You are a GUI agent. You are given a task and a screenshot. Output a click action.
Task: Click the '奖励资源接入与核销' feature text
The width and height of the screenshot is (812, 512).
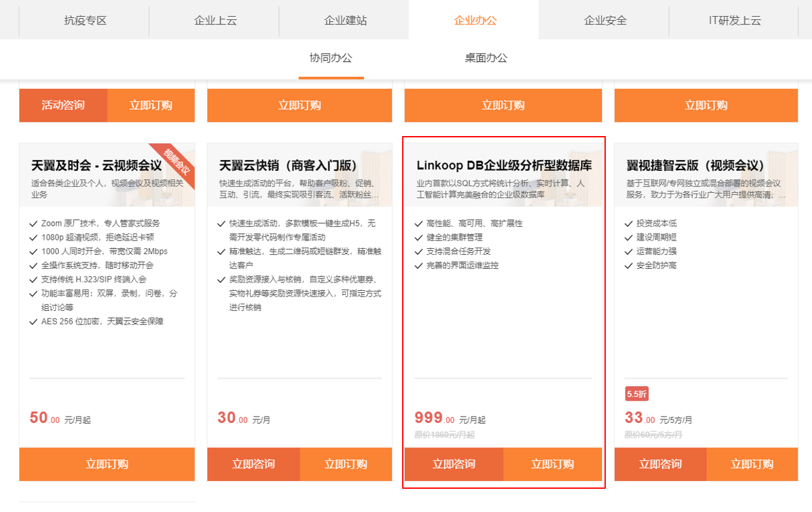[x=305, y=293]
